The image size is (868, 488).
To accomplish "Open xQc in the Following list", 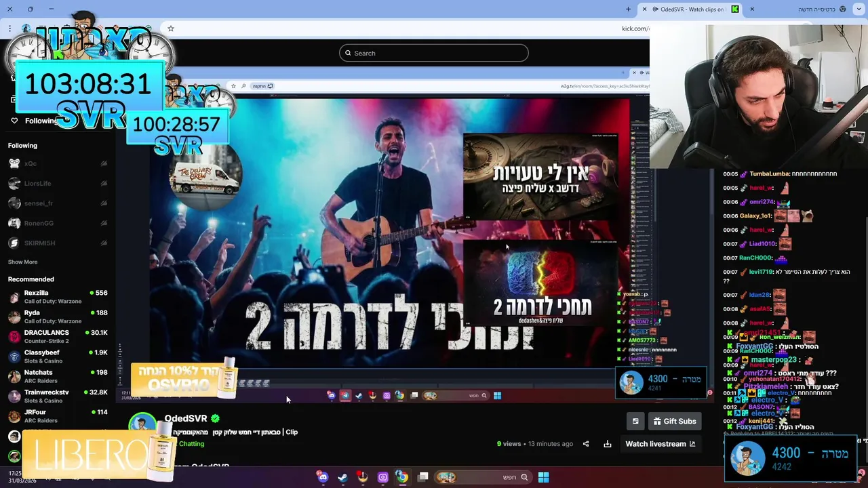I will point(58,163).
